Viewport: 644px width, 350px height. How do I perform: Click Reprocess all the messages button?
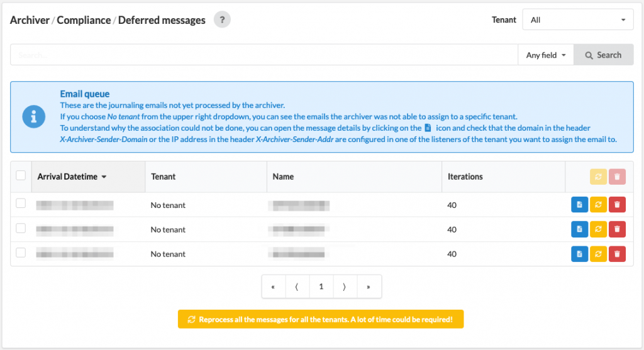[x=321, y=319]
